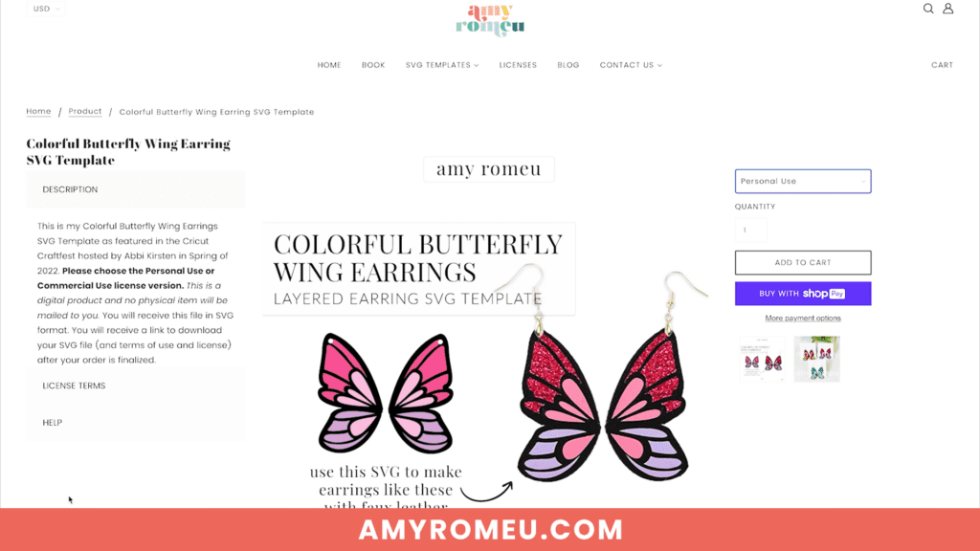980x551 pixels.
Task: Expand the License Terms section
Action: coord(136,386)
